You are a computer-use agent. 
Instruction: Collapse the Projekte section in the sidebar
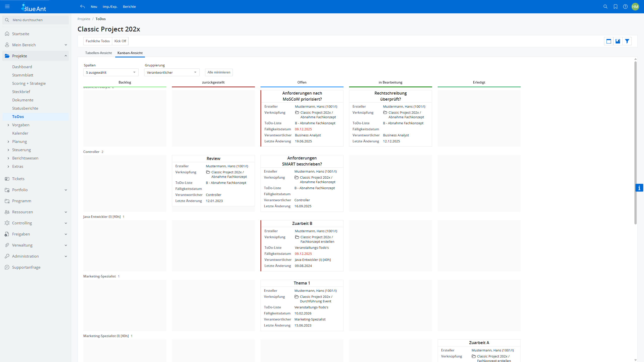point(66,56)
